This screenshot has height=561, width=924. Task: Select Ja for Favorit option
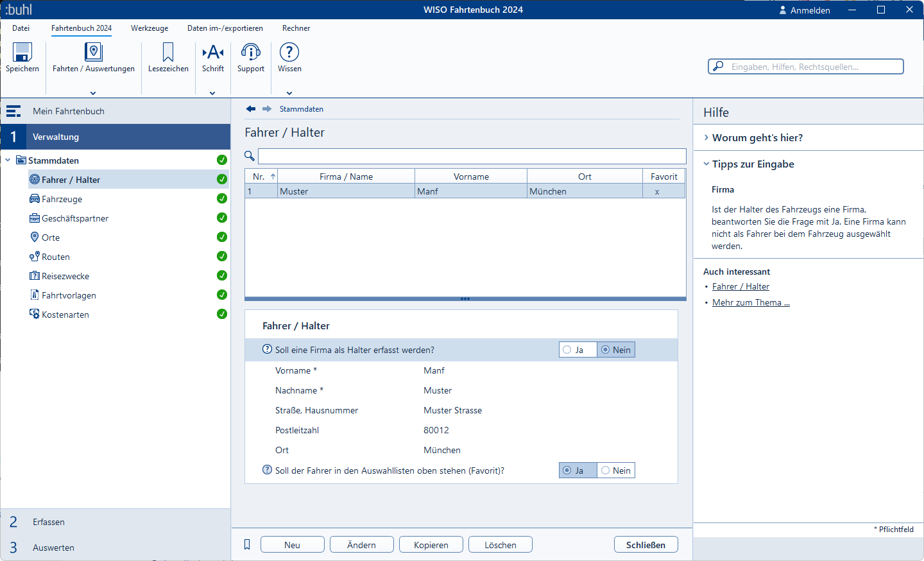[x=578, y=470]
